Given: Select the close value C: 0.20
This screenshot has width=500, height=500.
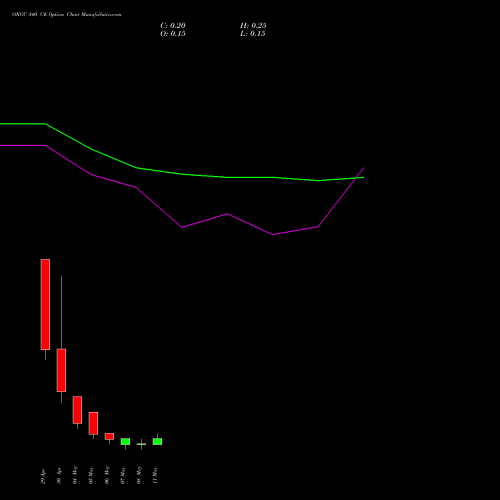Looking at the screenshot, I should coord(173,26).
